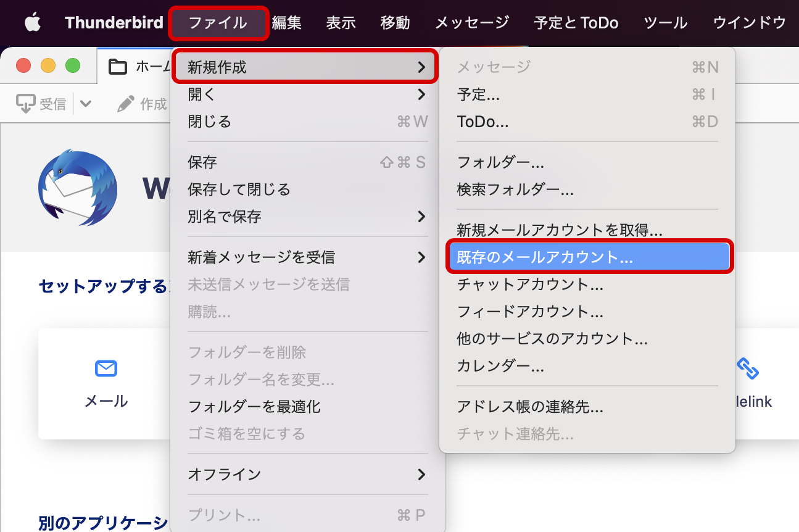Viewport: 799px width, 532px height.
Task: Click the Thunderbird logo on welcome page
Action: tap(77, 188)
